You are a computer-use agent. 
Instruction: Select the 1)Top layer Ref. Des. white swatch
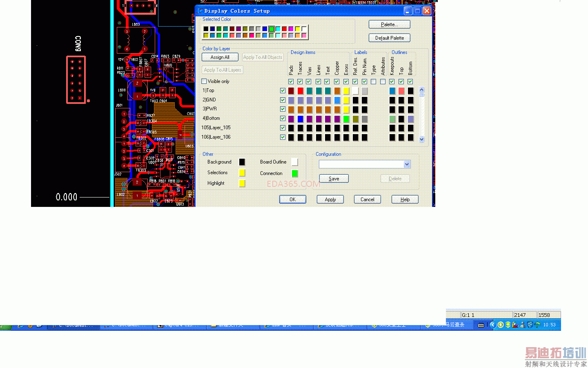356,91
